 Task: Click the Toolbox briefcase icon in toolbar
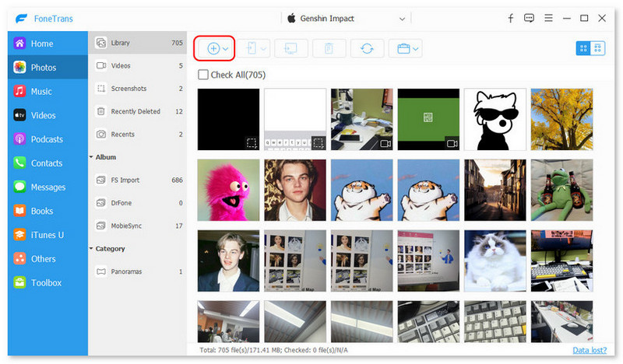403,48
